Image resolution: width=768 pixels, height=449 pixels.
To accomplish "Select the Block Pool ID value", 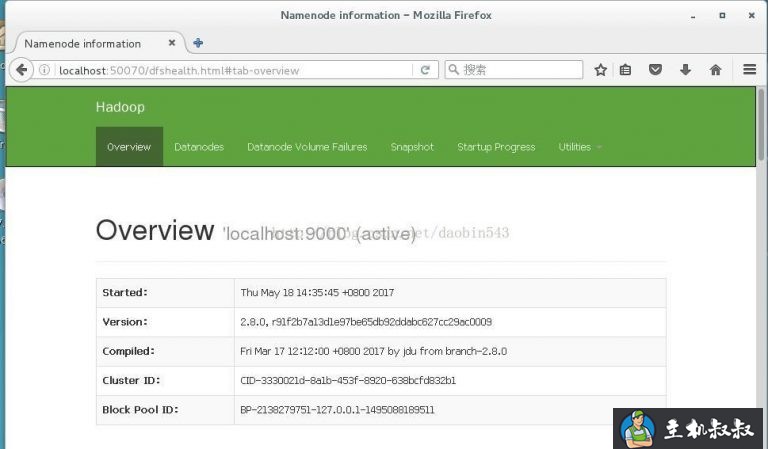I will point(337,410).
